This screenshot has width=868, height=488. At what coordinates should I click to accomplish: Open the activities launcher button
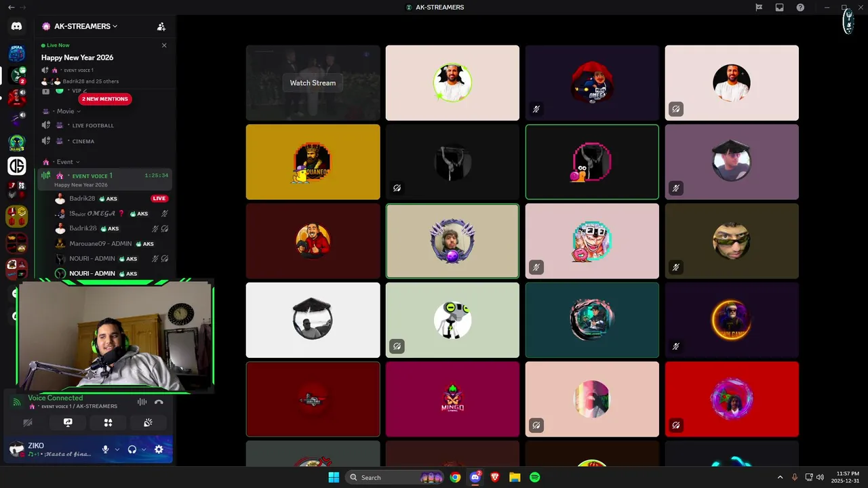click(x=108, y=422)
